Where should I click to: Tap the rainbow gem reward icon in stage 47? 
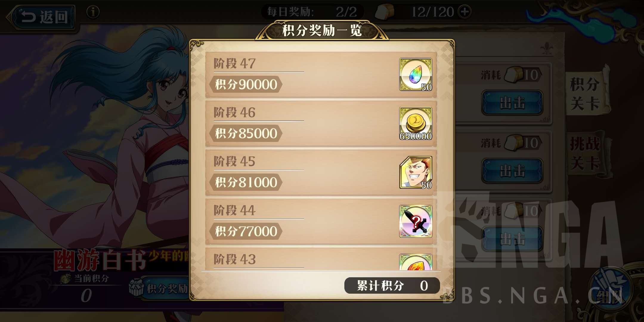pyautogui.click(x=416, y=75)
